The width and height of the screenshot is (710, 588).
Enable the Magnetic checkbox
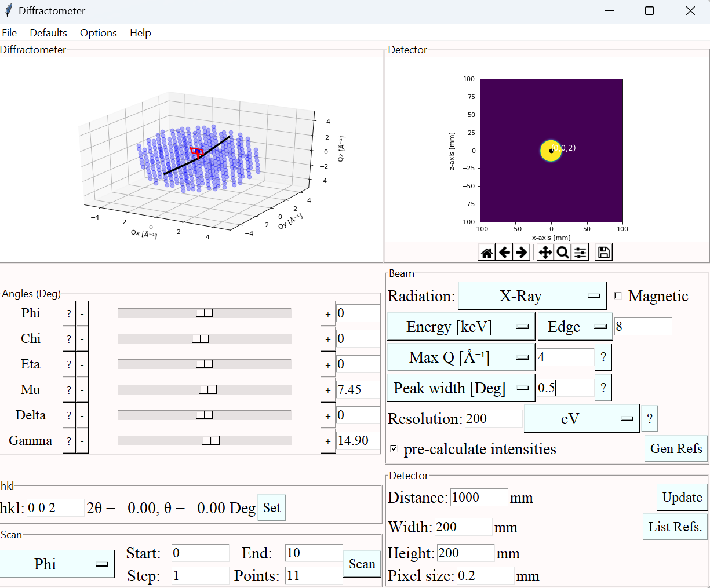(x=618, y=295)
